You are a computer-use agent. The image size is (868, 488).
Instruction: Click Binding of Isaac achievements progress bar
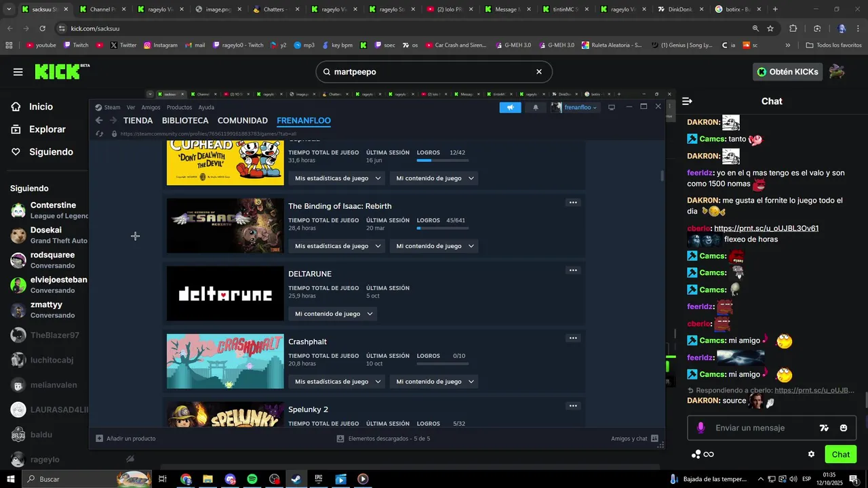tap(443, 228)
